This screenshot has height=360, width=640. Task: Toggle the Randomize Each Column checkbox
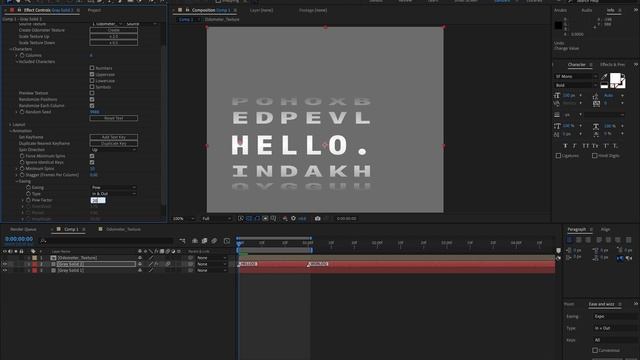pos(92,105)
